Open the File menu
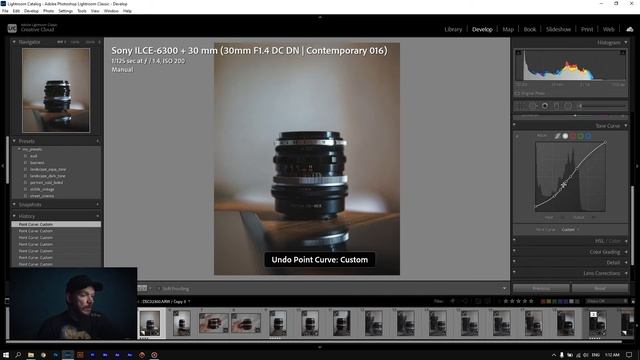 (5, 11)
